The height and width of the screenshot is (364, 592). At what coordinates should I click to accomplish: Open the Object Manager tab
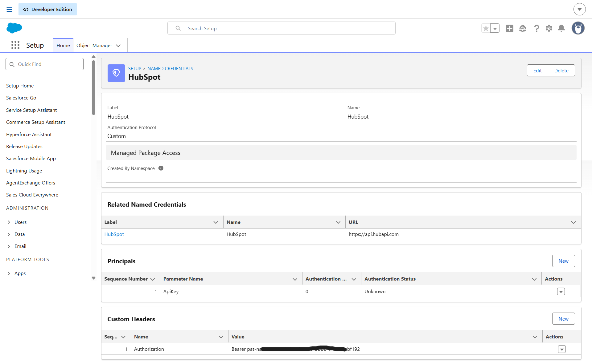[x=94, y=46]
